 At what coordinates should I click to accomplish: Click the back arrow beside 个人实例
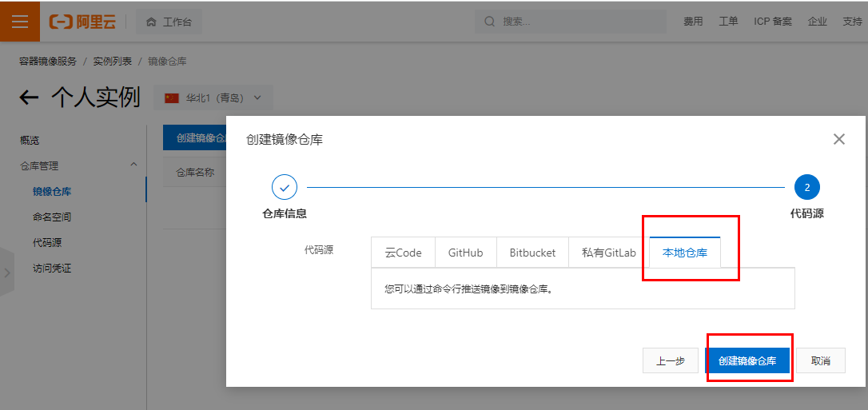pyautogui.click(x=29, y=98)
